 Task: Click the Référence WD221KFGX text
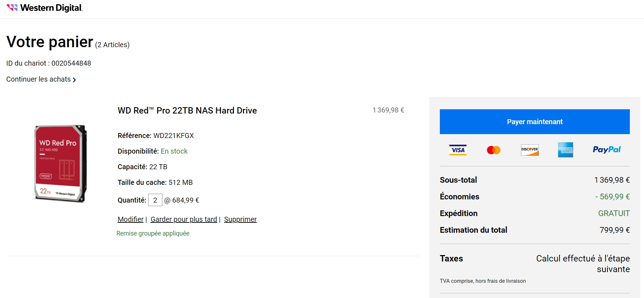(x=156, y=136)
